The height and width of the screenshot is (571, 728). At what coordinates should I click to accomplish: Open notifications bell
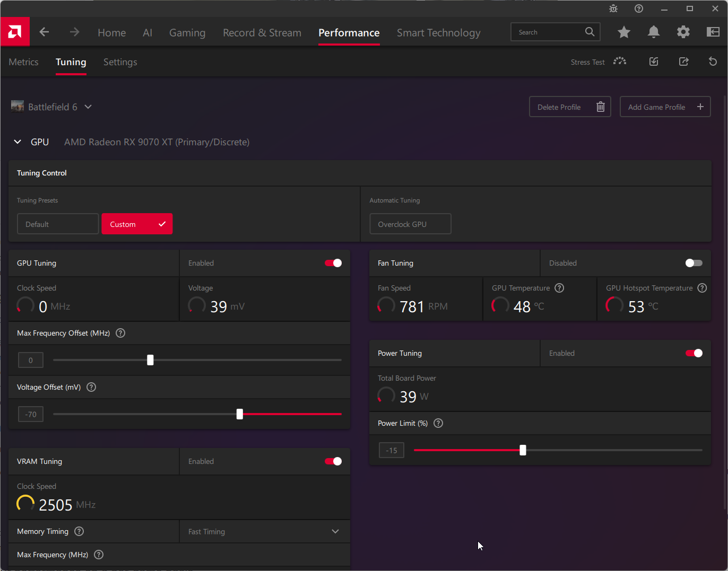654,32
